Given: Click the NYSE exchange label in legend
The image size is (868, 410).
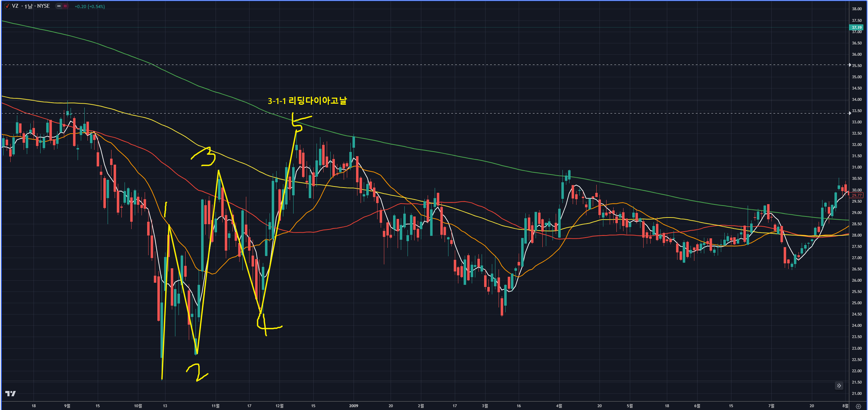Looking at the screenshot, I should (x=43, y=6).
